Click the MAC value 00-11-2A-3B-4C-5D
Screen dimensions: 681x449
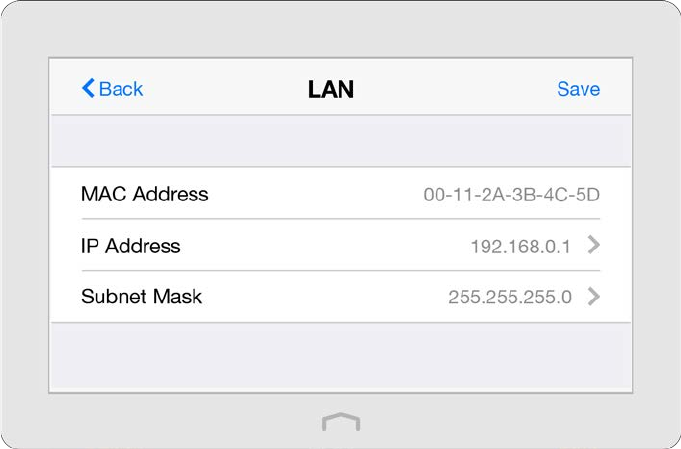(x=511, y=195)
